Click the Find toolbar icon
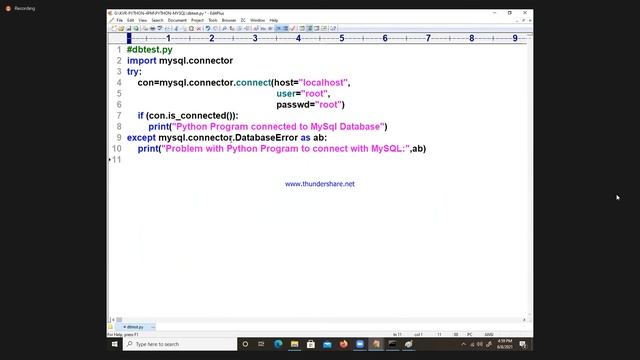The image size is (640, 360). 224,28
